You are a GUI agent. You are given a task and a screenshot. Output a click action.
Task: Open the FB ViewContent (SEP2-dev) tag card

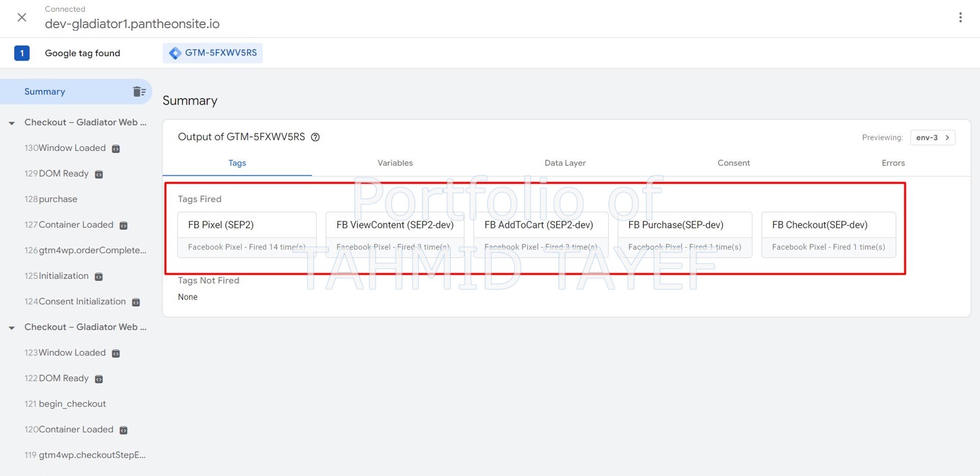pyautogui.click(x=395, y=235)
